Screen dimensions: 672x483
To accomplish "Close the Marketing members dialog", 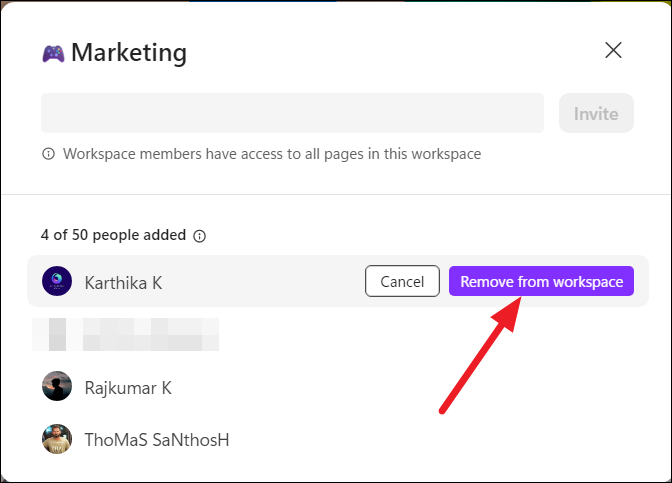I will tap(613, 50).
